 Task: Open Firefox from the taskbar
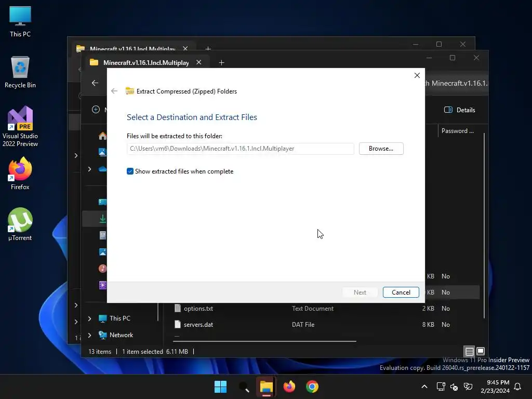point(289,387)
